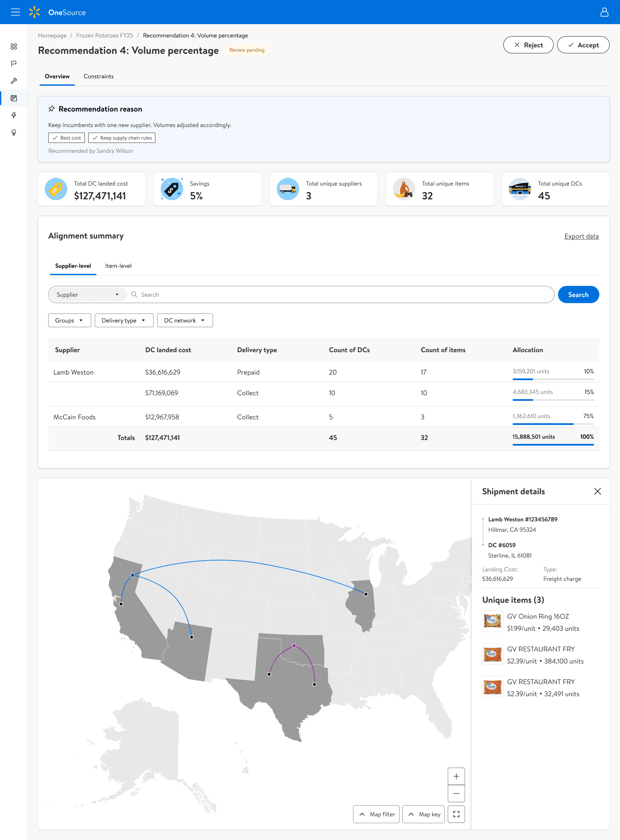Screen dimensions: 620x840
Task: Click the Totals 100% allocation bar
Action: coord(553,445)
